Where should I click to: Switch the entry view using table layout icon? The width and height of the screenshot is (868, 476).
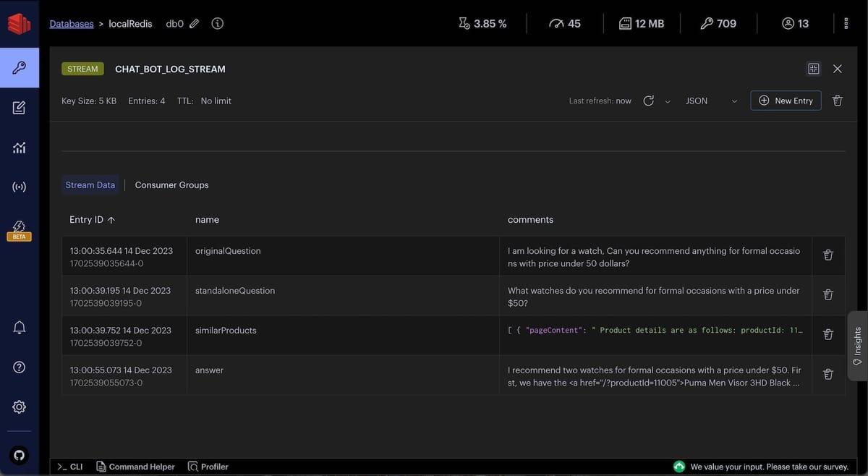813,68
